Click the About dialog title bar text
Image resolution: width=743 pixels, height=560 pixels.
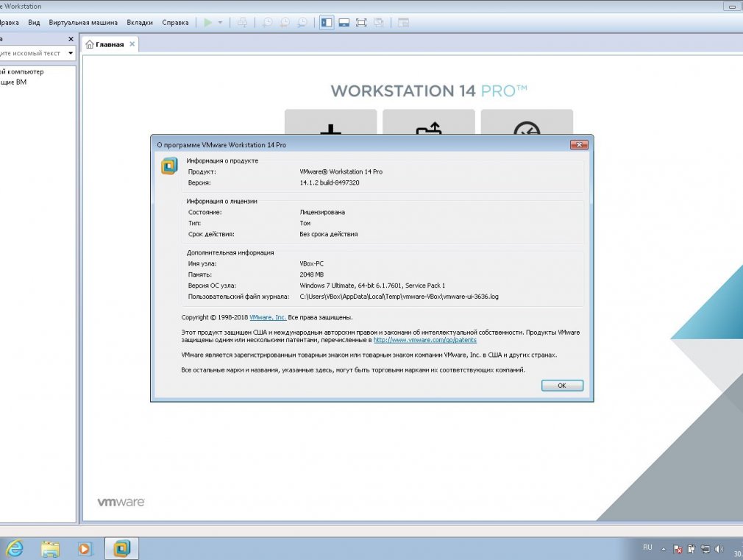pos(221,145)
